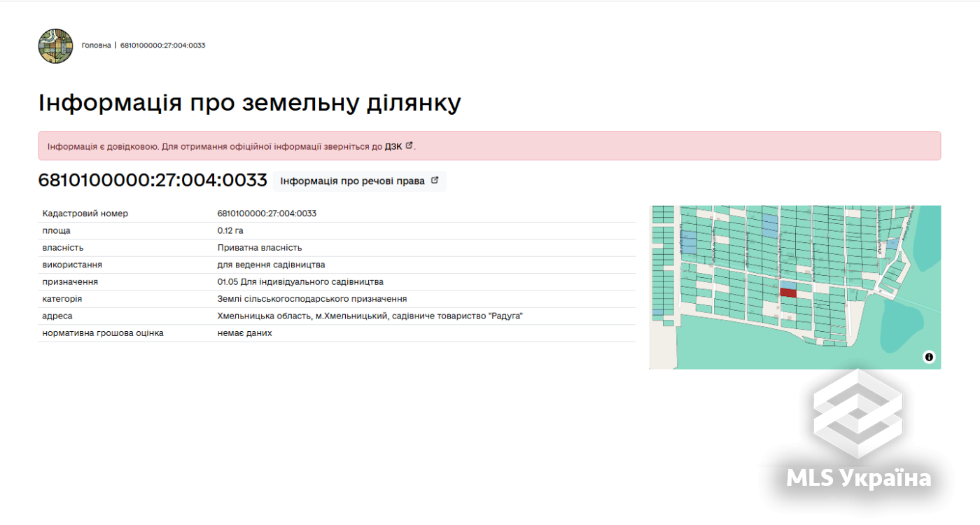Click value 01.05 Для індивідуального садівництва

(300, 282)
